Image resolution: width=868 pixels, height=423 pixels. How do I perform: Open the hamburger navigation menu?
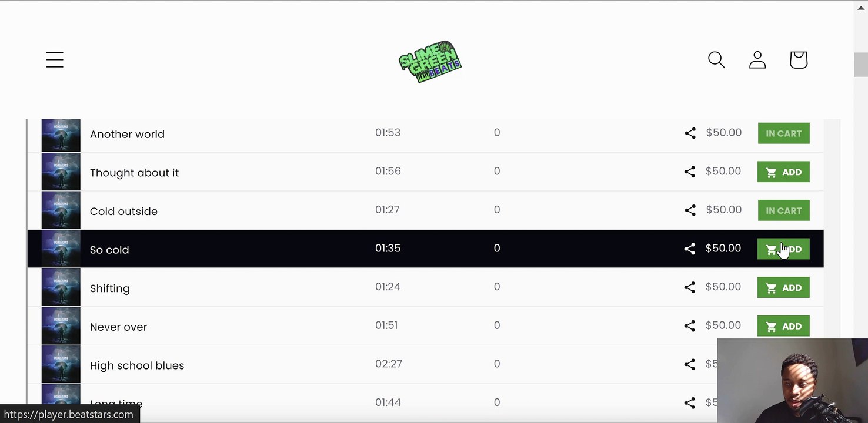[x=55, y=59]
